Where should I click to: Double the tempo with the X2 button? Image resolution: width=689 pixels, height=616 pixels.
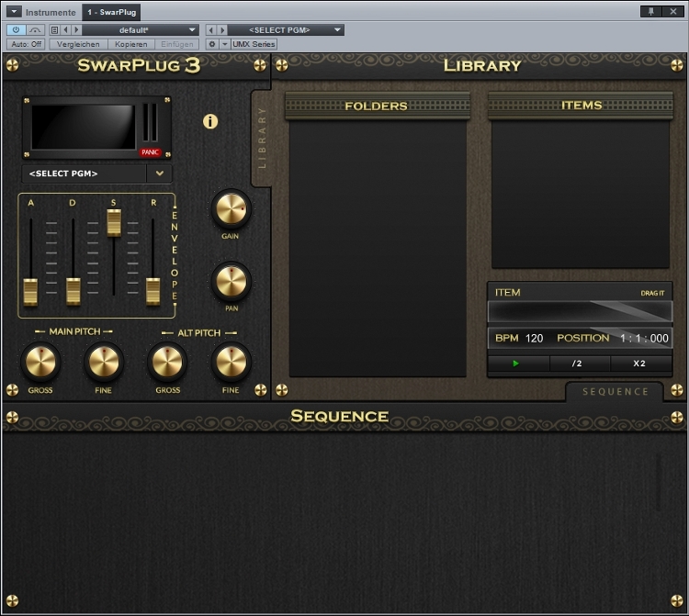click(640, 364)
